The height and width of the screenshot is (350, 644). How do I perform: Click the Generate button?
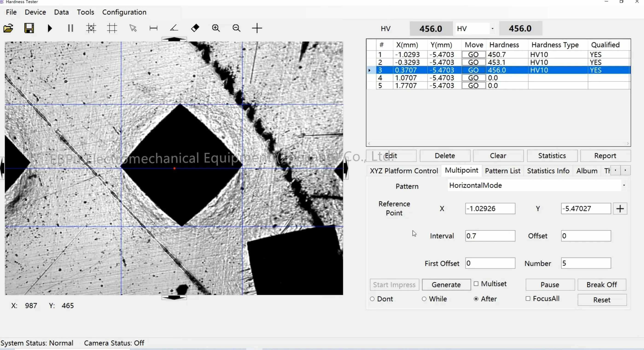point(445,284)
